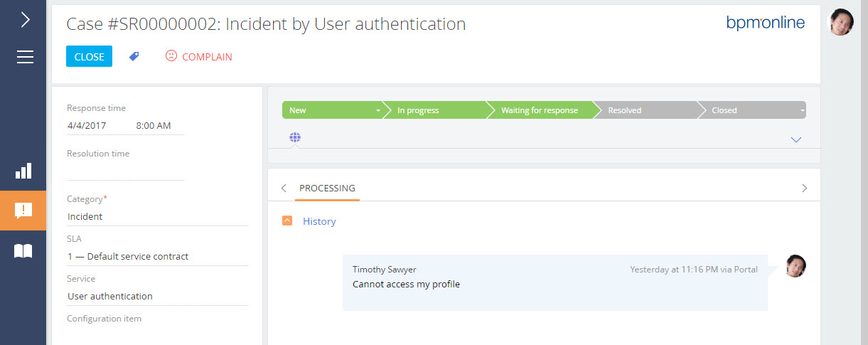Switch to the PROCESSING tab

pos(327,189)
